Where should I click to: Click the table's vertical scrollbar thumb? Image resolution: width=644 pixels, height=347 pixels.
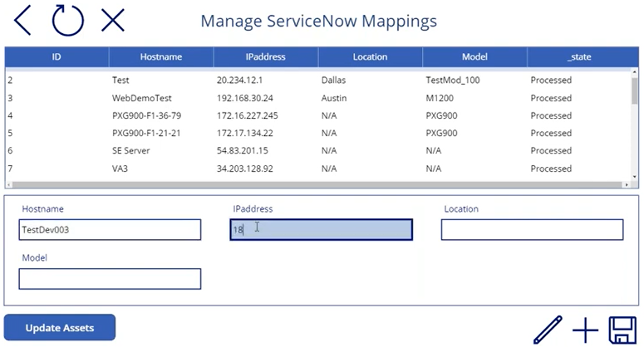635,90
